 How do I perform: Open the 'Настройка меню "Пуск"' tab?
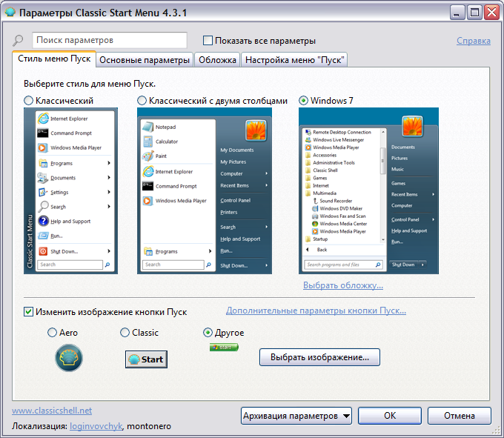(x=295, y=60)
